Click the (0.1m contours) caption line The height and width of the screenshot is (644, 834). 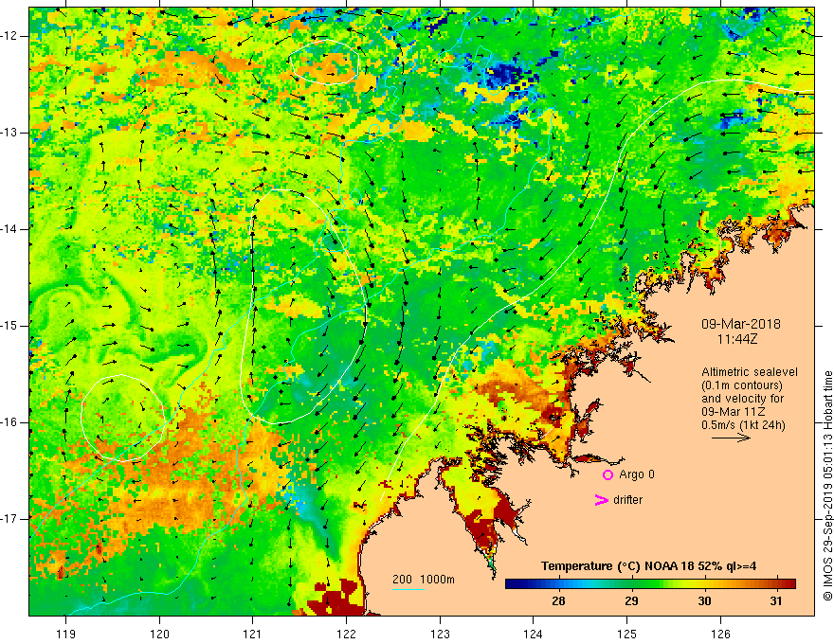[742, 385]
